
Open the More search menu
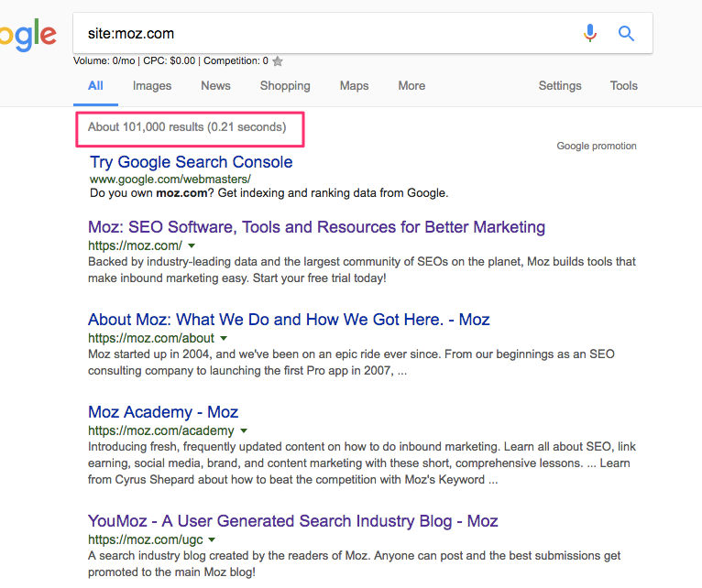click(x=411, y=86)
